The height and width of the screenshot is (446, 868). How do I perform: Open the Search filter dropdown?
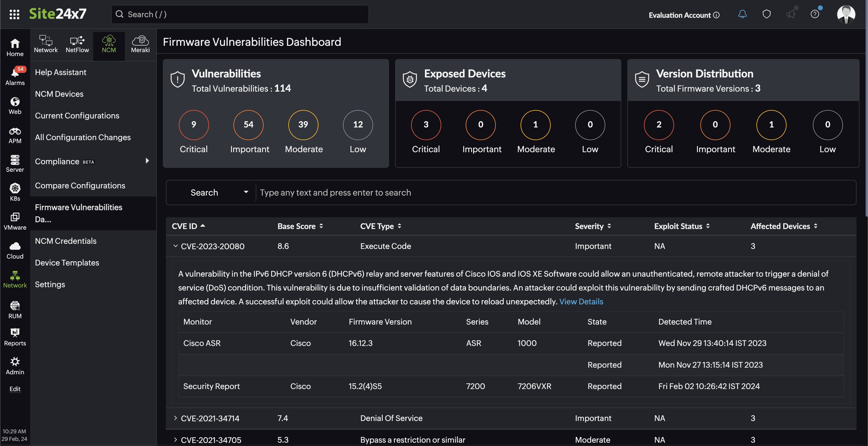pos(218,193)
